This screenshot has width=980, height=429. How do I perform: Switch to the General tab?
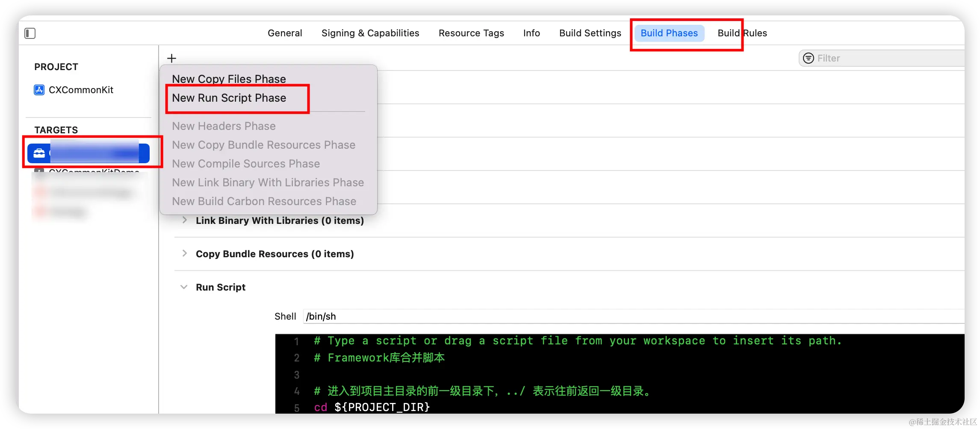[x=285, y=33]
